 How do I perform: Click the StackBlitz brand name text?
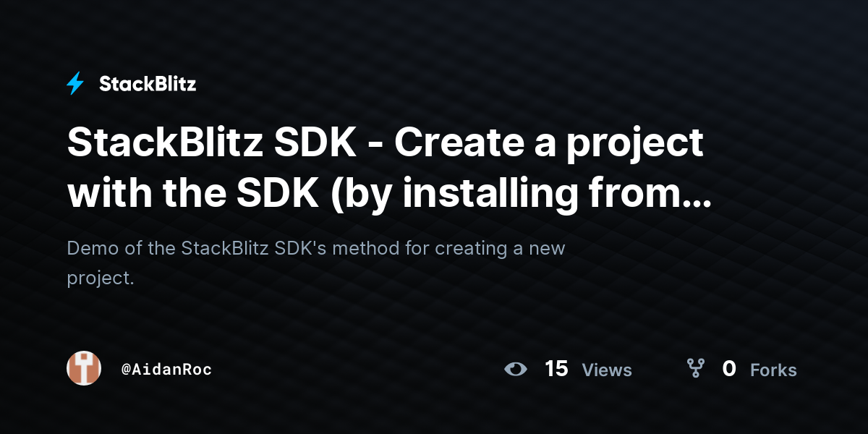148,84
